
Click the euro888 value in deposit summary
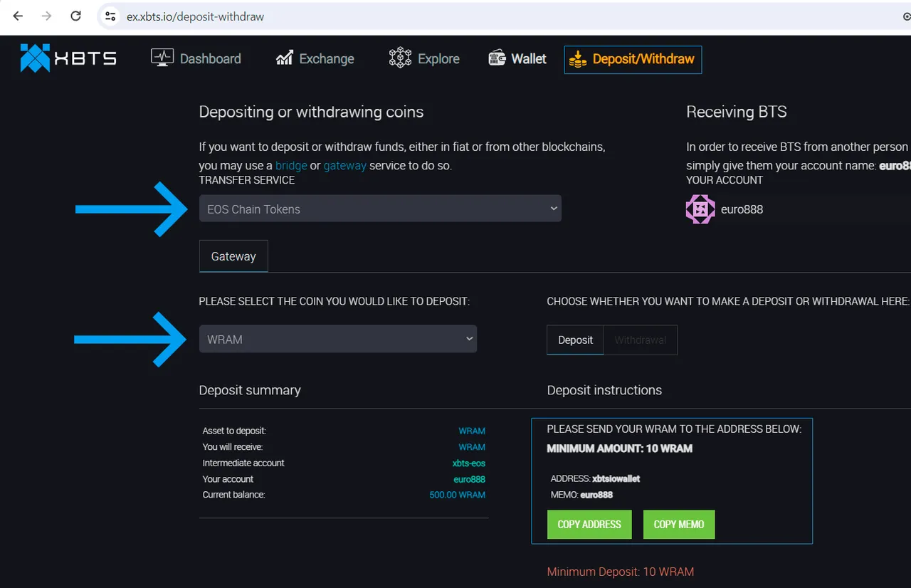(469, 479)
